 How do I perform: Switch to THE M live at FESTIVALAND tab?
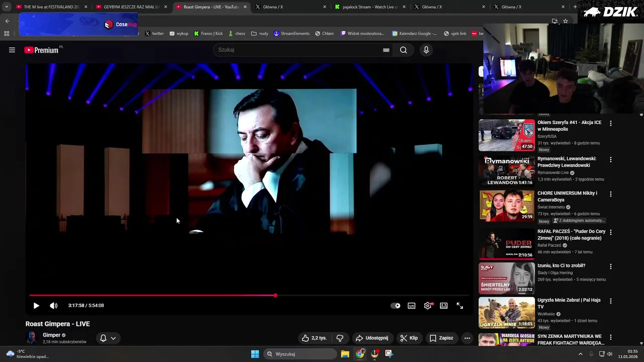coord(51,7)
